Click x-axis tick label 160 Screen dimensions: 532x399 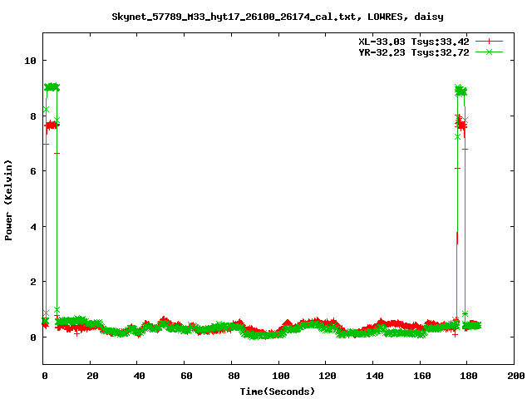tap(421, 376)
